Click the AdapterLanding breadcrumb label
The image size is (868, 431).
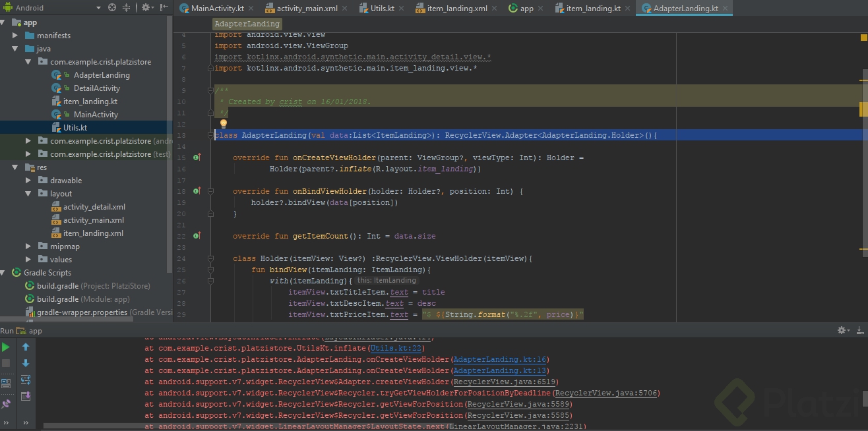(247, 23)
